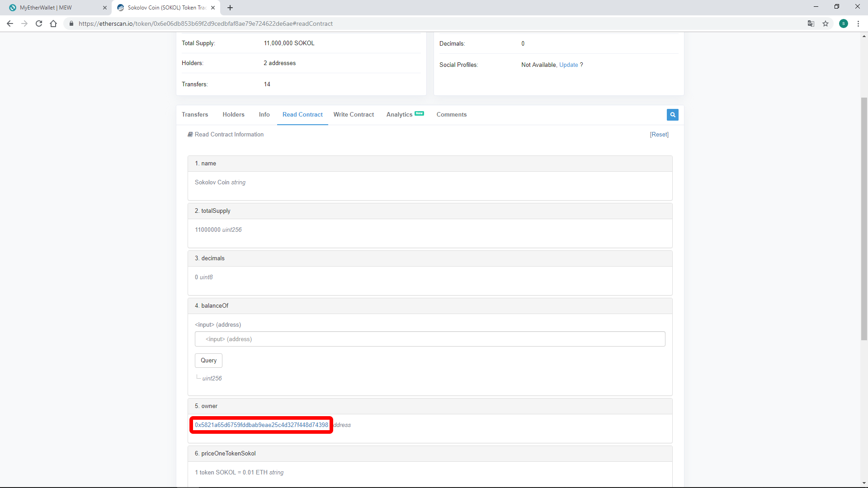Select the transfers count '14'
The height and width of the screenshot is (488, 868).
coord(267,84)
